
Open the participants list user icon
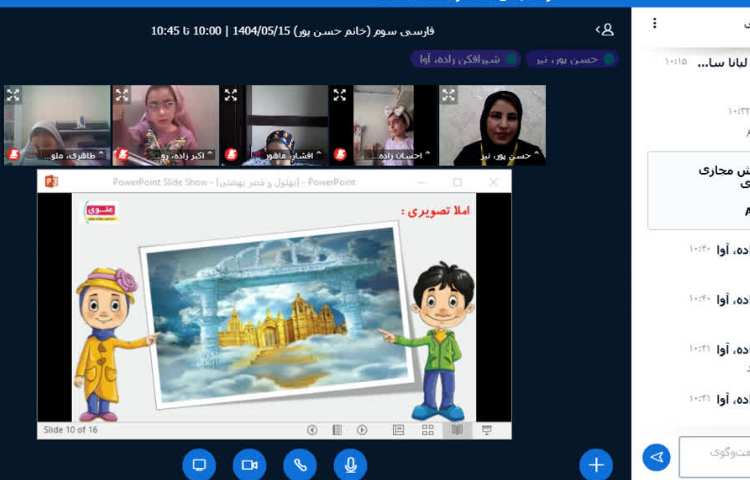click(605, 30)
